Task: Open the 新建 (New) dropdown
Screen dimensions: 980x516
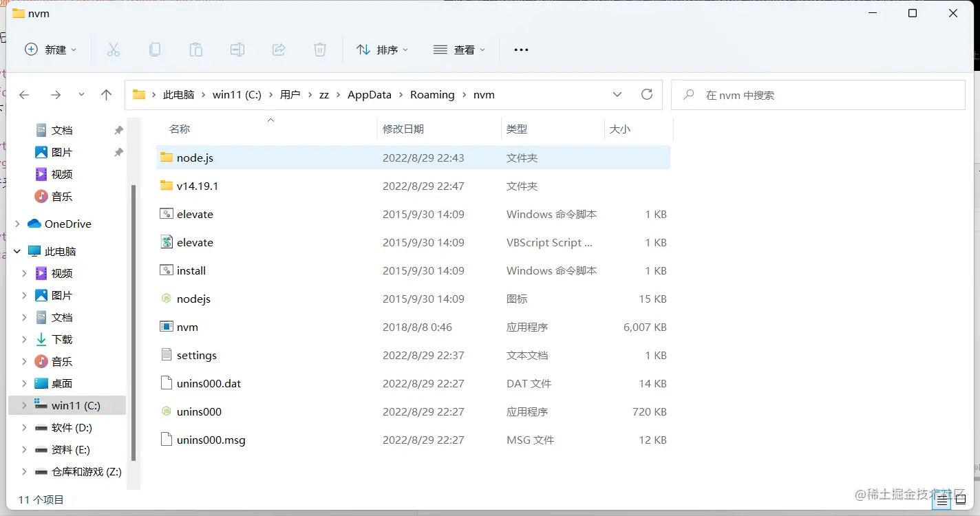Action: 51,50
